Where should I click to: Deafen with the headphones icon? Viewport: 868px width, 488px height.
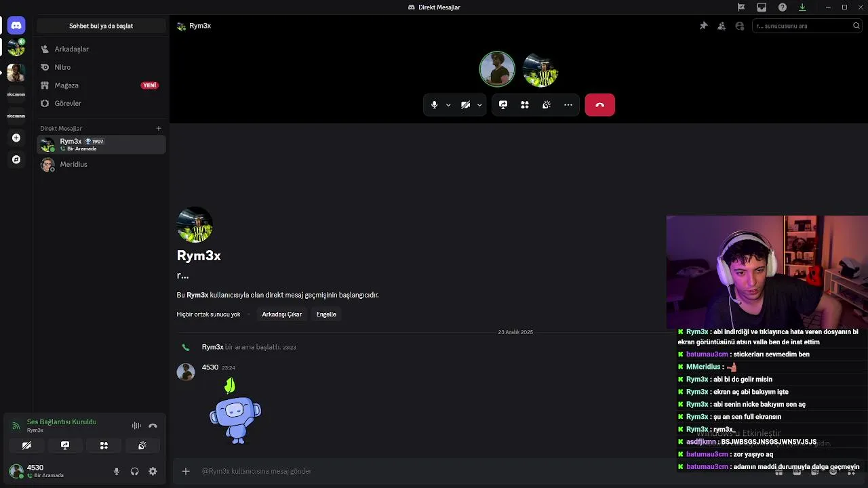[x=134, y=471]
